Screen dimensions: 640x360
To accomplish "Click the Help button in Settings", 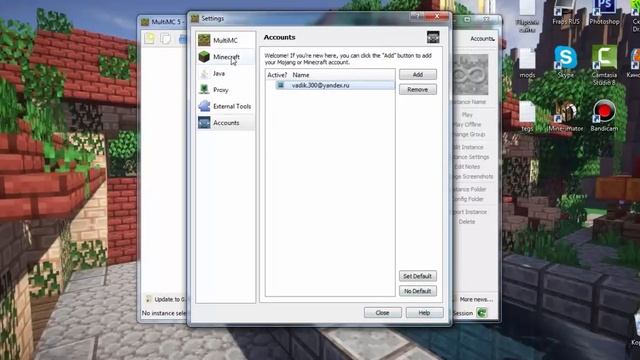I will pyautogui.click(x=424, y=313).
